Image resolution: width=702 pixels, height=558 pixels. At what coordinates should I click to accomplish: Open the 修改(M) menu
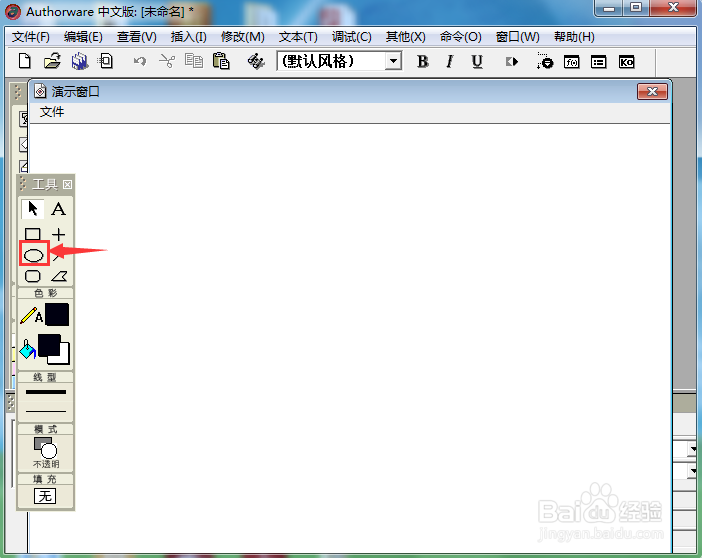243,37
